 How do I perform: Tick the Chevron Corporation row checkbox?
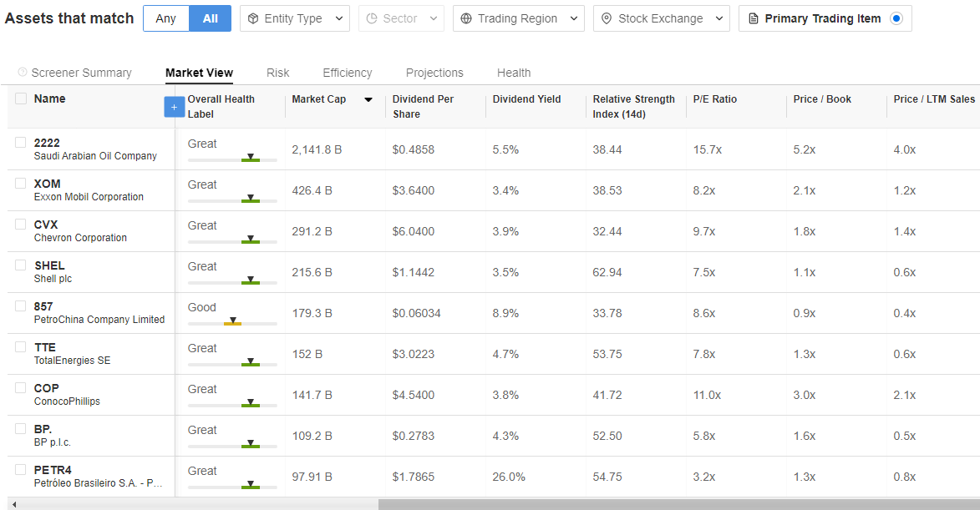tap(21, 224)
